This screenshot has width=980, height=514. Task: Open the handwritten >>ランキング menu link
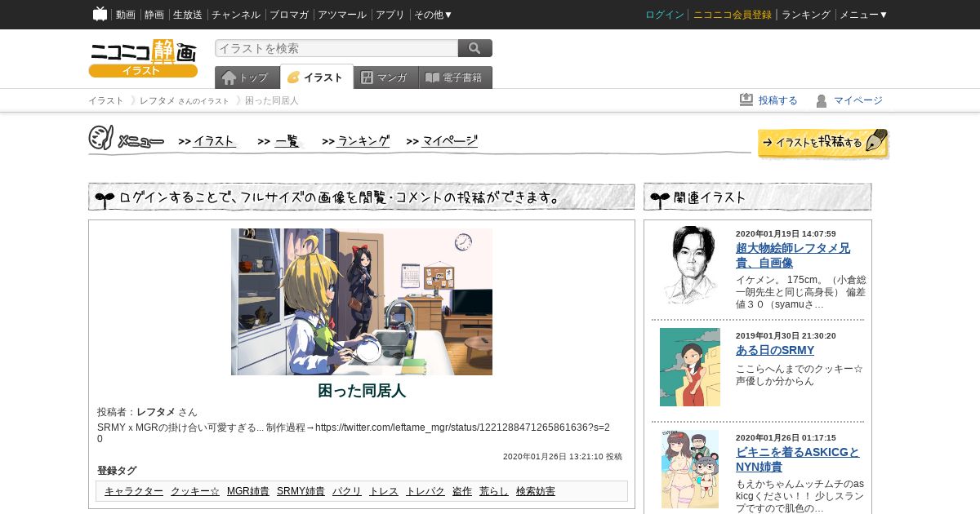(356, 141)
